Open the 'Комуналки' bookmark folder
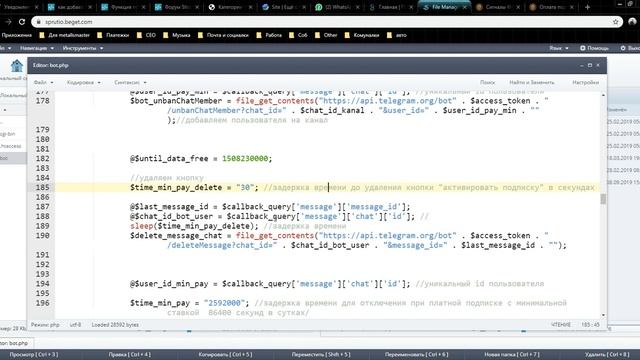Screen dimensions: 640x360 (362, 35)
